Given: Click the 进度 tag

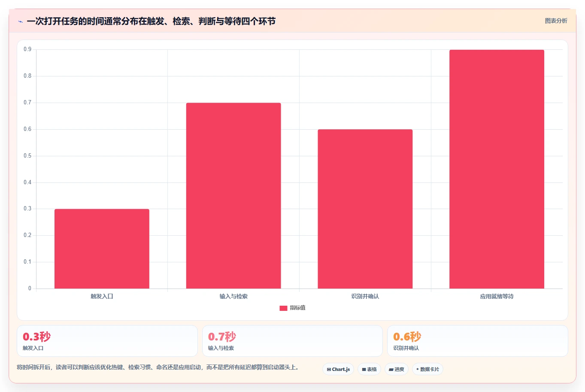Looking at the screenshot, I should click(x=397, y=369).
